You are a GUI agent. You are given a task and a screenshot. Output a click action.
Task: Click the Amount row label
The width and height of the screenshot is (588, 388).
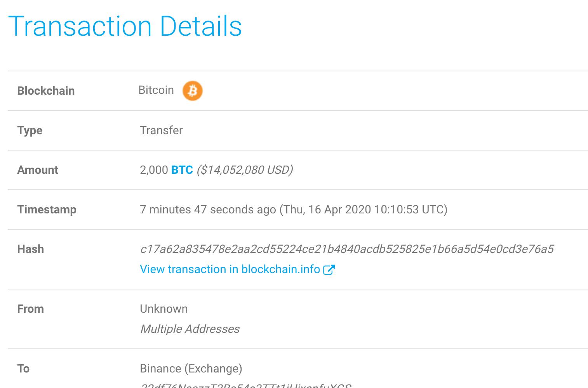pyautogui.click(x=38, y=170)
